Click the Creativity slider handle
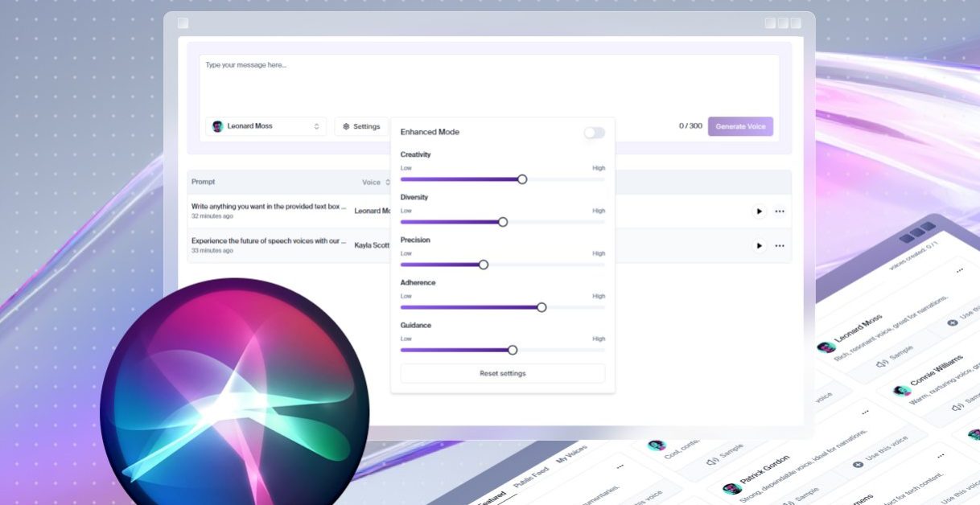 [522, 179]
